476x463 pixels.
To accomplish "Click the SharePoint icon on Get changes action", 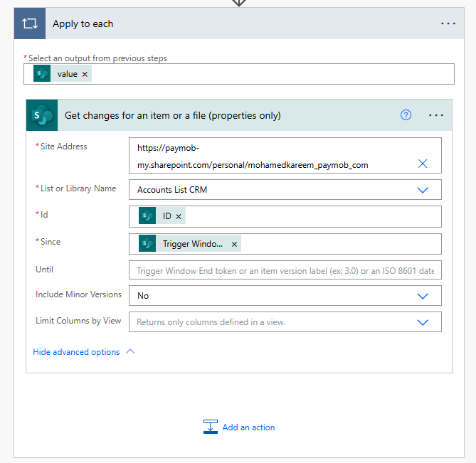I will click(42, 115).
